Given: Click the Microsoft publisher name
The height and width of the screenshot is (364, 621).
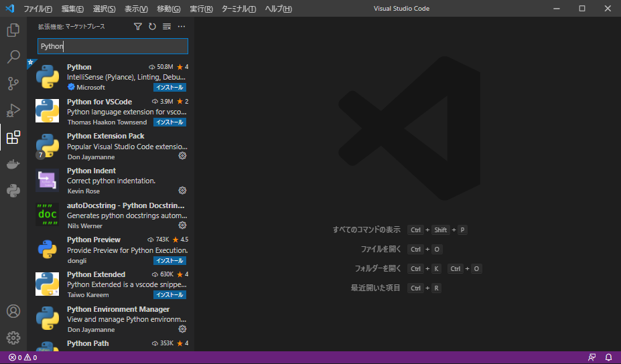Looking at the screenshot, I should (x=90, y=88).
